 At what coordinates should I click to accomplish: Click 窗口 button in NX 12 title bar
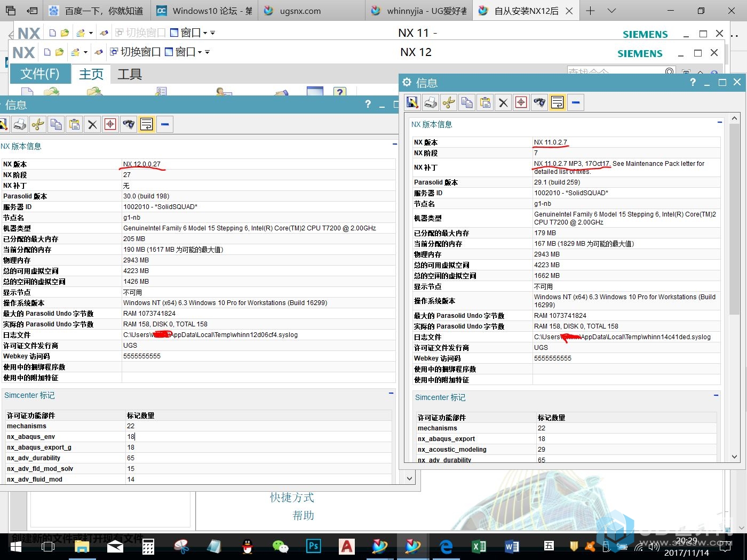(x=180, y=52)
